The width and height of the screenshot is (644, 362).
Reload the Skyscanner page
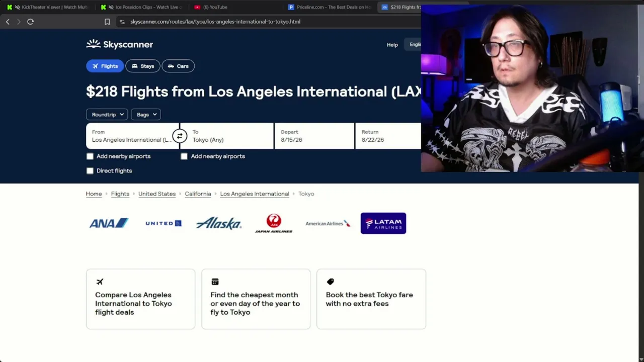point(30,22)
